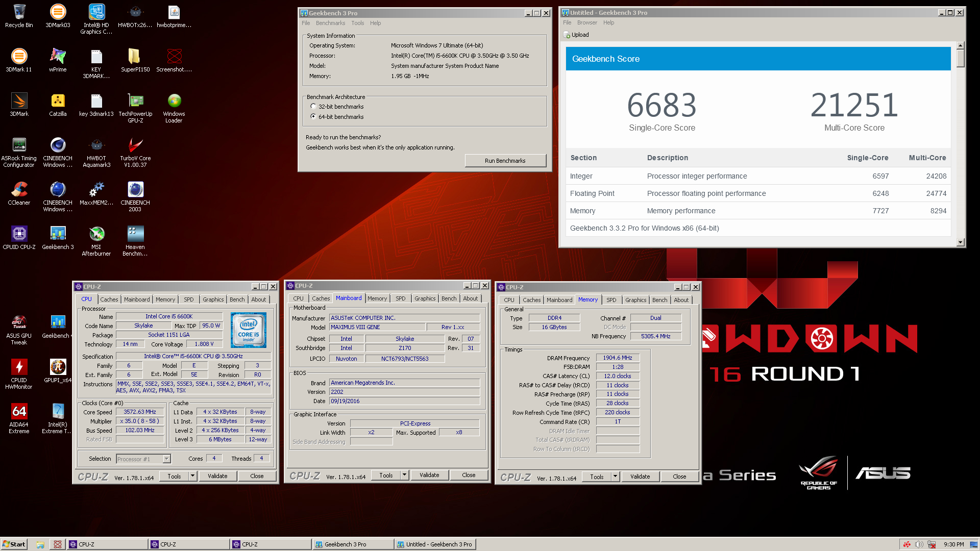The height and width of the screenshot is (551, 980).
Task: Click Validate in first CPU-Z window
Action: (x=217, y=476)
